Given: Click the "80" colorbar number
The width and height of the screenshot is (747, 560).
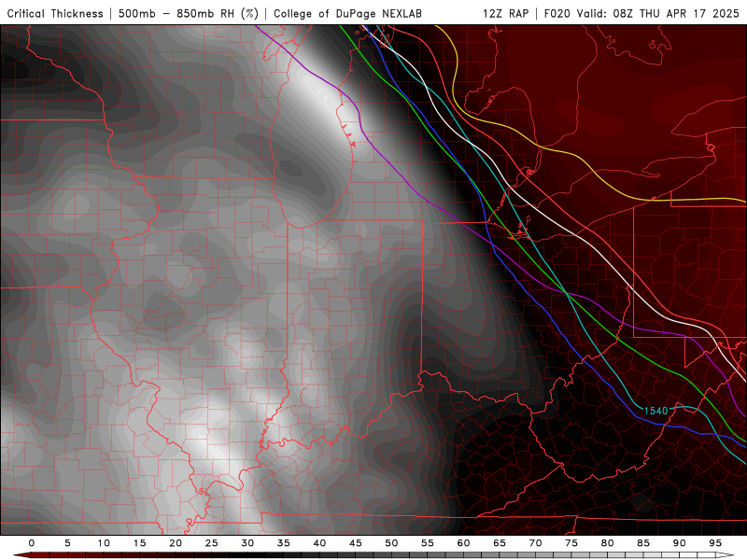Looking at the screenshot, I should (608, 543).
